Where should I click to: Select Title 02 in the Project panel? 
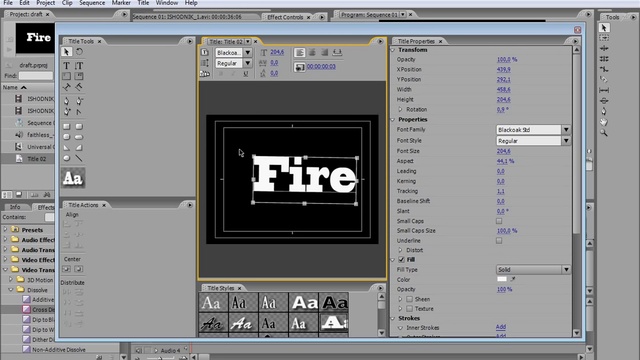coord(36,159)
